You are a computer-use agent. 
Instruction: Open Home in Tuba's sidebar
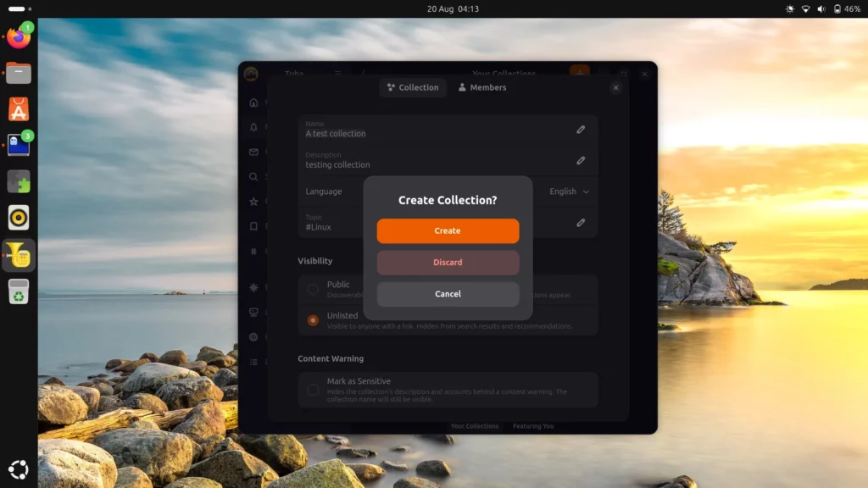(x=253, y=103)
